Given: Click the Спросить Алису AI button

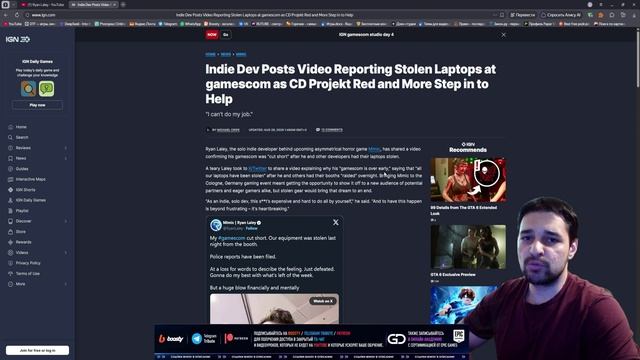Looking at the screenshot, I should 561,15.
